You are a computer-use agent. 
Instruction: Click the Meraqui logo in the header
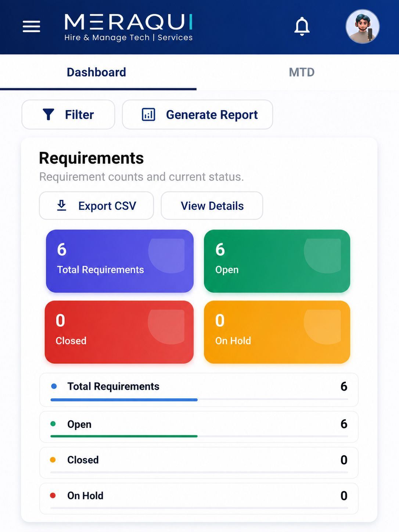point(128,27)
